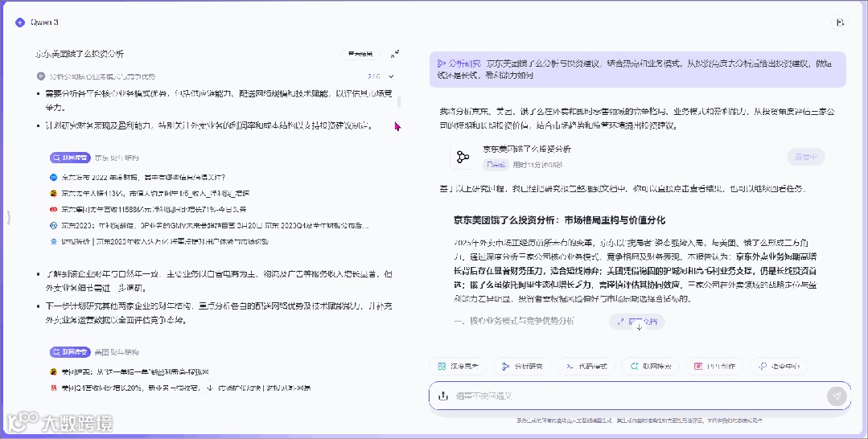The image size is (868, 439).
Task: Open the source 京东去年人赚413亿
Action: [155, 194]
